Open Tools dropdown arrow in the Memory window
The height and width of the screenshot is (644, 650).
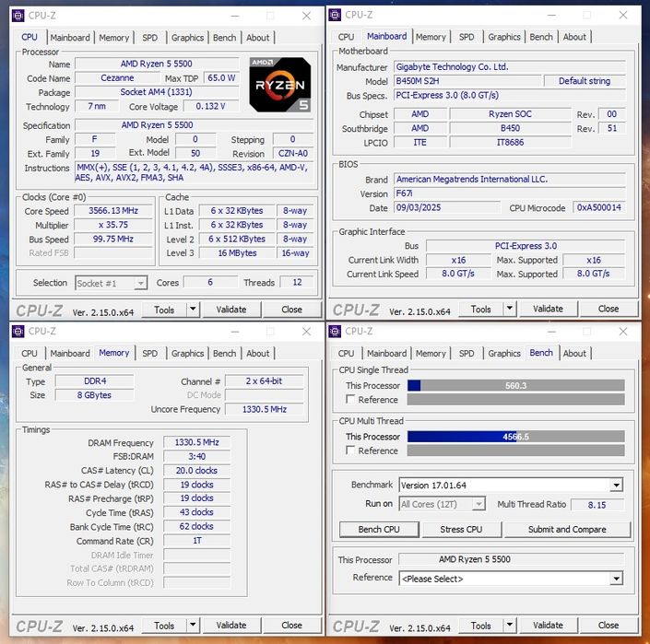[x=194, y=625]
